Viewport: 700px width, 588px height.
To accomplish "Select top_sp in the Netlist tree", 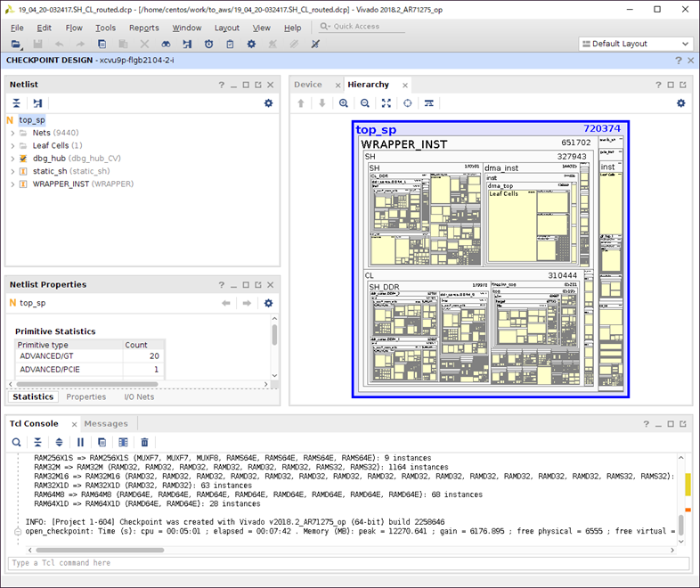I will click(x=32, y=120).
